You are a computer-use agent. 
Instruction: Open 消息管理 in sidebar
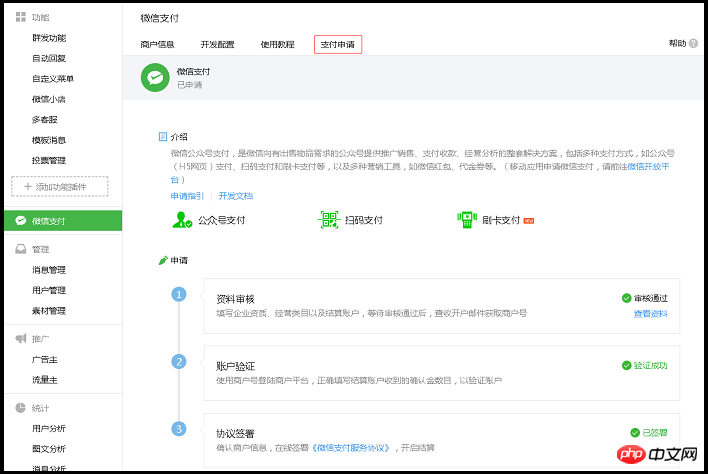[49, 270]
